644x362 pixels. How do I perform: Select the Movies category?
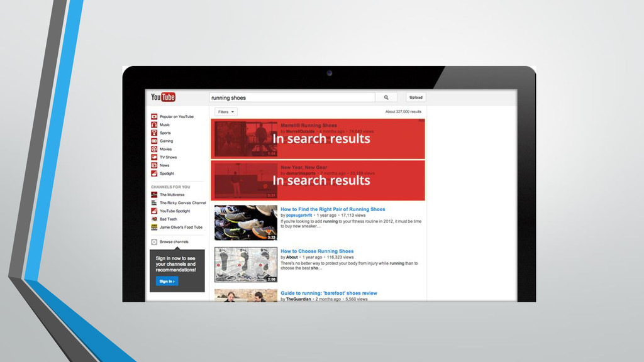click(x=165, y=149)
